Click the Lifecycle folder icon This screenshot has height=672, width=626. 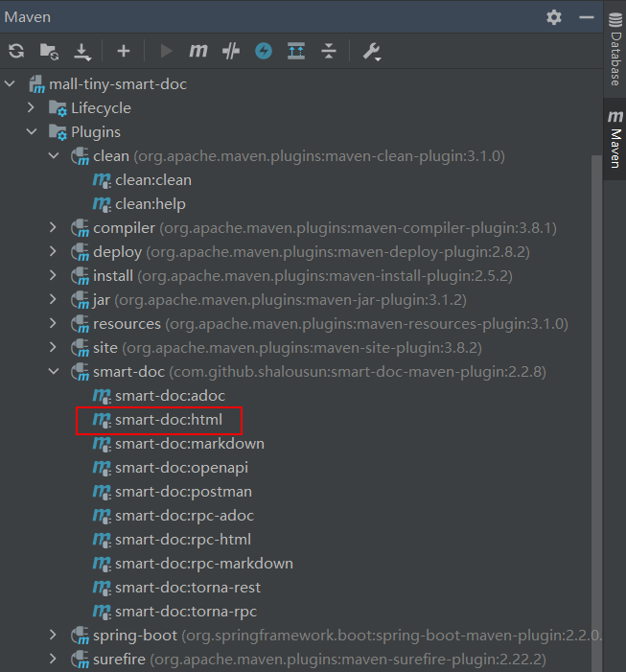click(x=58, y=108)
